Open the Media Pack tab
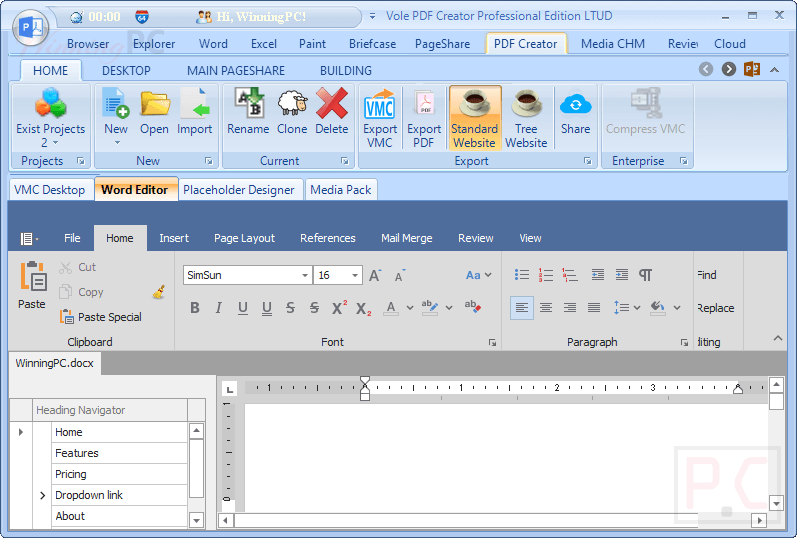The image size is (797, 538). [341, 190]
